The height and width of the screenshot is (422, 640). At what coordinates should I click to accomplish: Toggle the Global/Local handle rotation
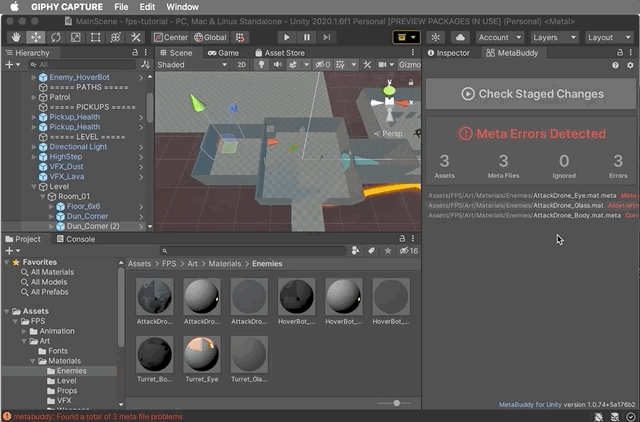211,37
